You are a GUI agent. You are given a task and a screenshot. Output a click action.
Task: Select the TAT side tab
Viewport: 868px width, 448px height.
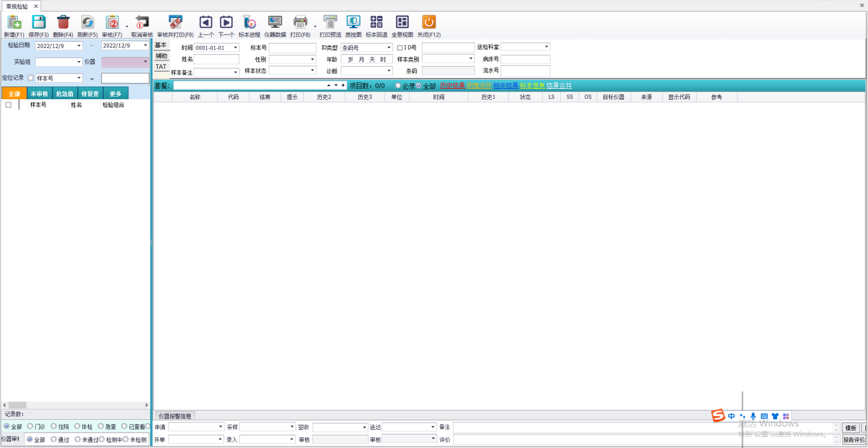click(x=161, y=66)
